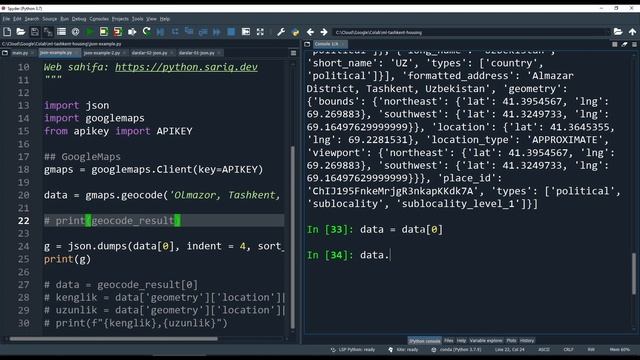Step over current line debug icon
Viewport: 640px width, 360px height.
point(175,32)
